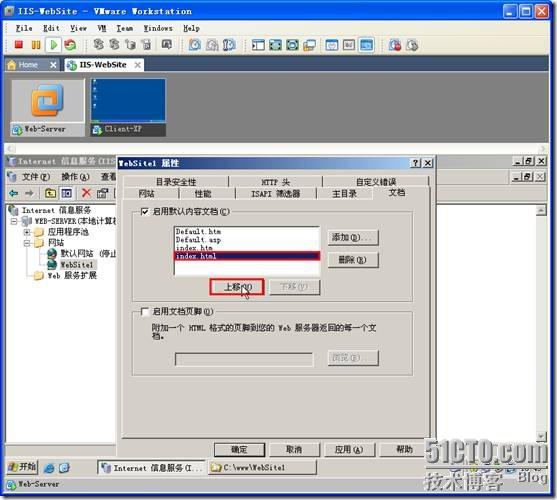Viewport: 557px width, 500px height.
Task: Select the Client-XP VM thumbnail
Action: [x=128, y=107]
